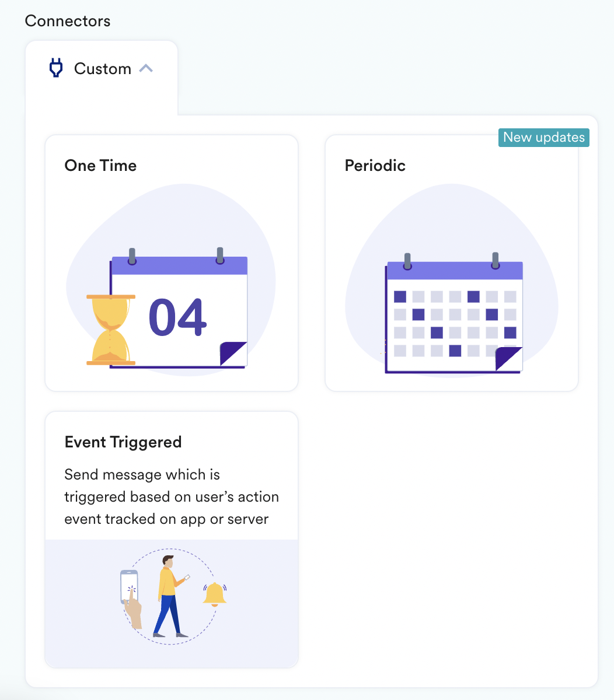Click the folded corner of the 04 calendar

point(233,354)
